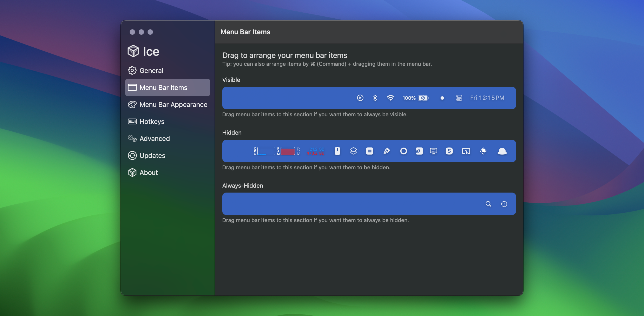This screenshot has width=644, height=316.
Task: Open the Hotkeys settings
Action: (152, 122)
